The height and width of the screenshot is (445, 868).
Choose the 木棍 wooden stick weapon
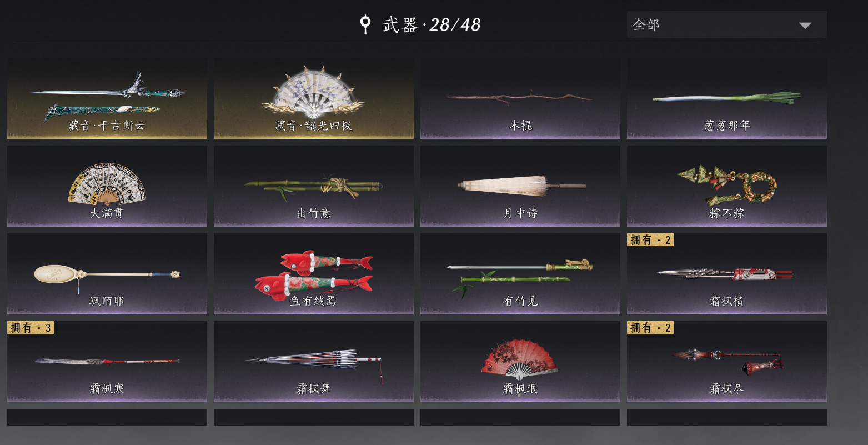[x=520, y=98]
